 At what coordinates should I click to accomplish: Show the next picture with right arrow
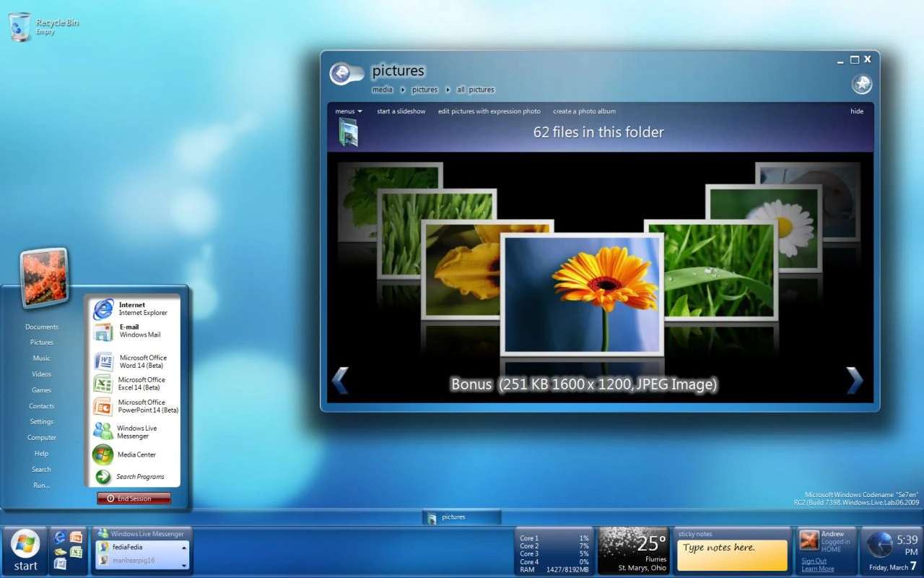pos(854,380)
